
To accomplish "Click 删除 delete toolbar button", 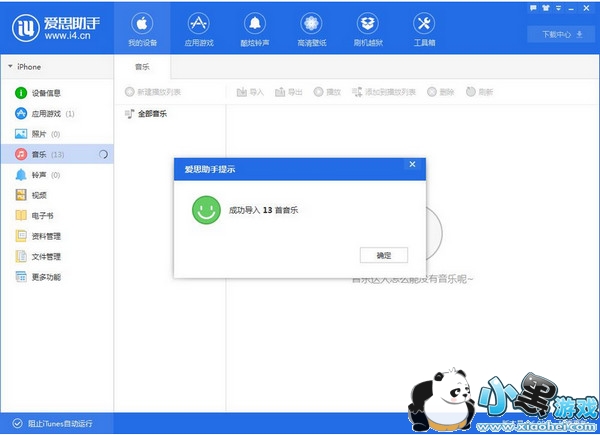I will point(440,92).
